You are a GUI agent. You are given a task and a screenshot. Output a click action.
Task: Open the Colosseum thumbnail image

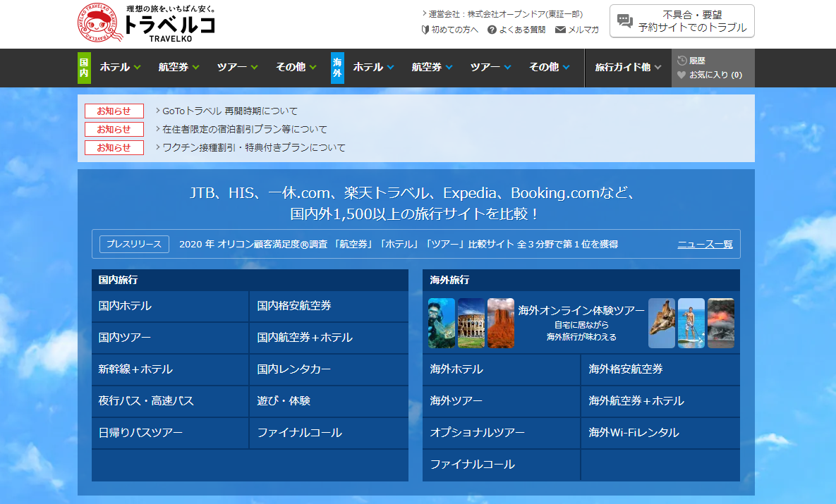coord(471,324)
